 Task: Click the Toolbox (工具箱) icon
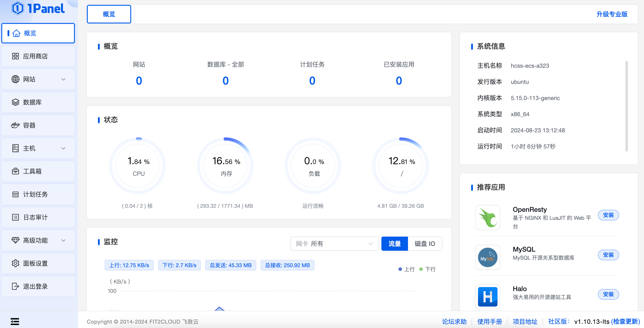[x=15, y=171]
